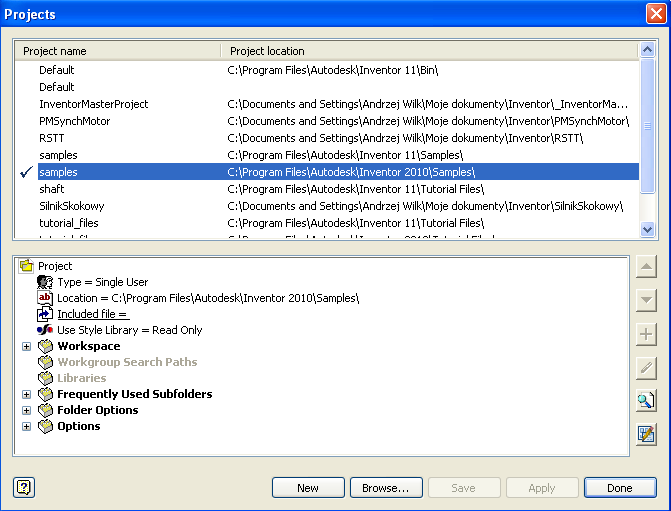This screenshot has height=511, width=671.
Task: Click the PMSynchMotor project location path
Action: pyautogui.click(x=428, y=121)
